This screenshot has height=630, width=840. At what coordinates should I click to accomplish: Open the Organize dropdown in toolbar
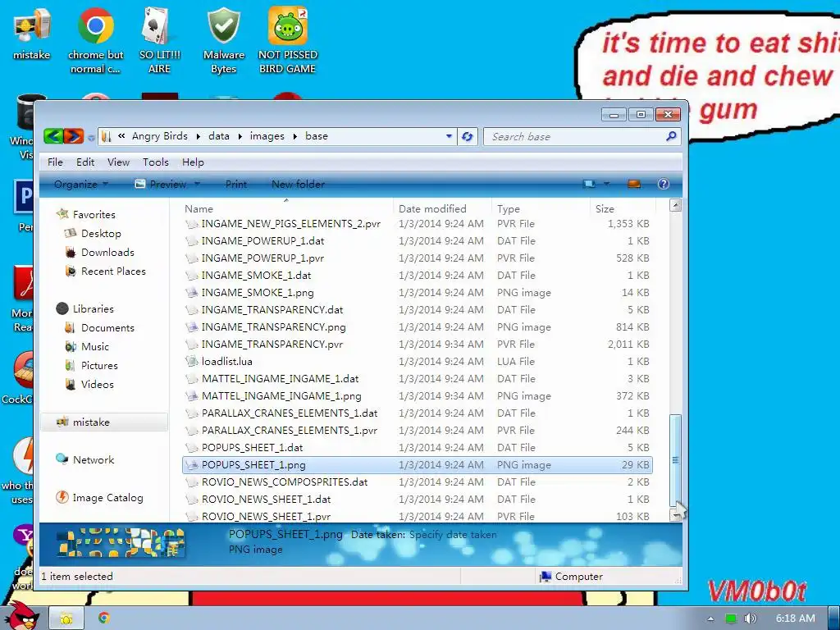coord(81,185)
